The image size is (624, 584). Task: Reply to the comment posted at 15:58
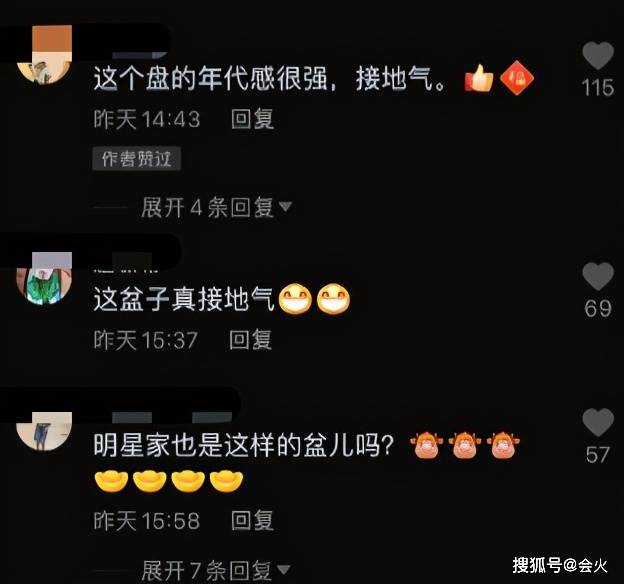pyautogui.click(x=253, y=521)
